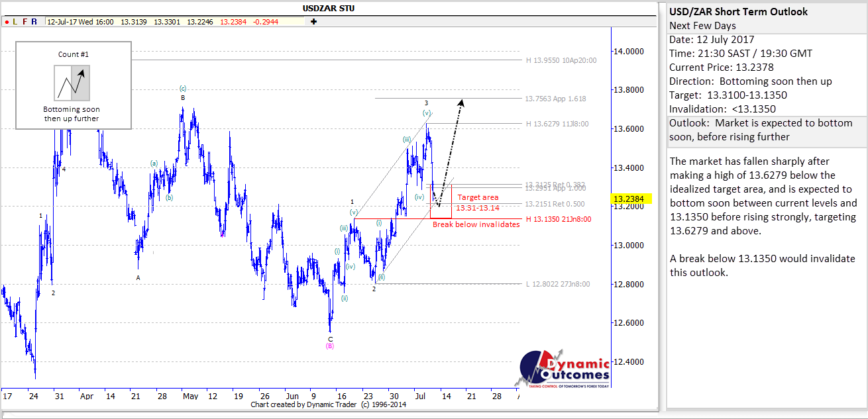Image resolution: width=868 pixels, height=419 pixels.
Task: Click the 13.6000 price axis label
Action: [x=628, y=129]
